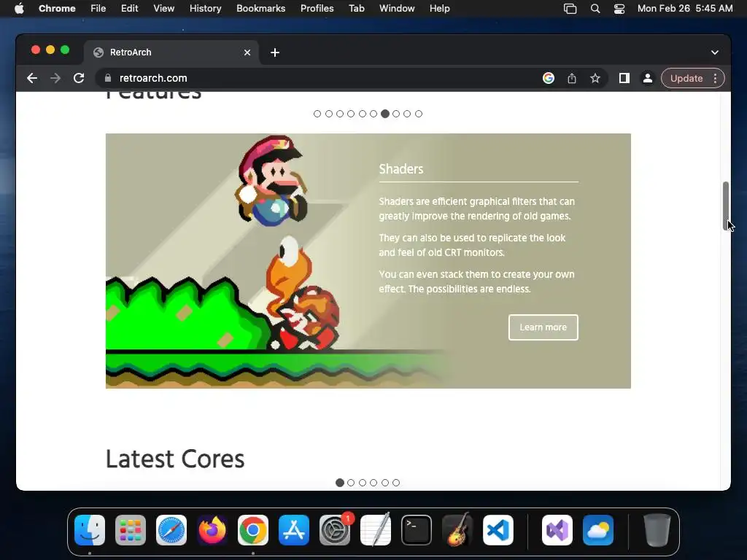Open the History menu

click(205, 9)
